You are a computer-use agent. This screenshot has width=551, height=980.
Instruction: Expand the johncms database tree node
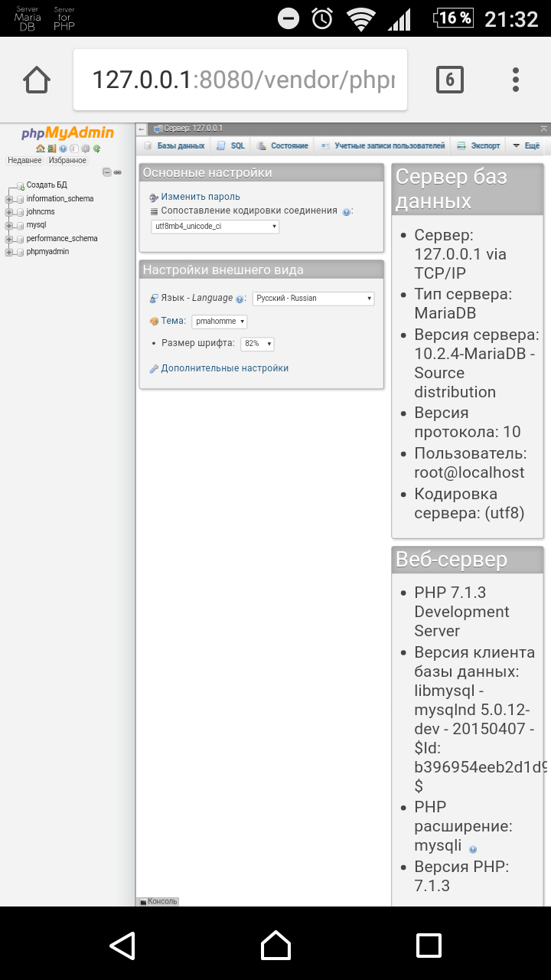(9, 212)
